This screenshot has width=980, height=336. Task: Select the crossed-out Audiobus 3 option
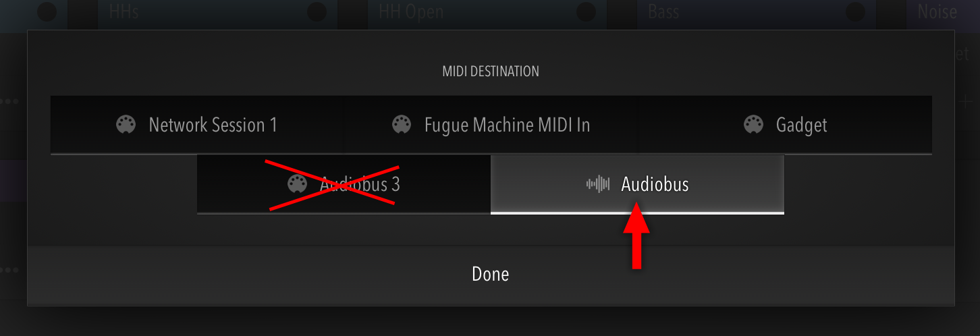tap(344, 184)
